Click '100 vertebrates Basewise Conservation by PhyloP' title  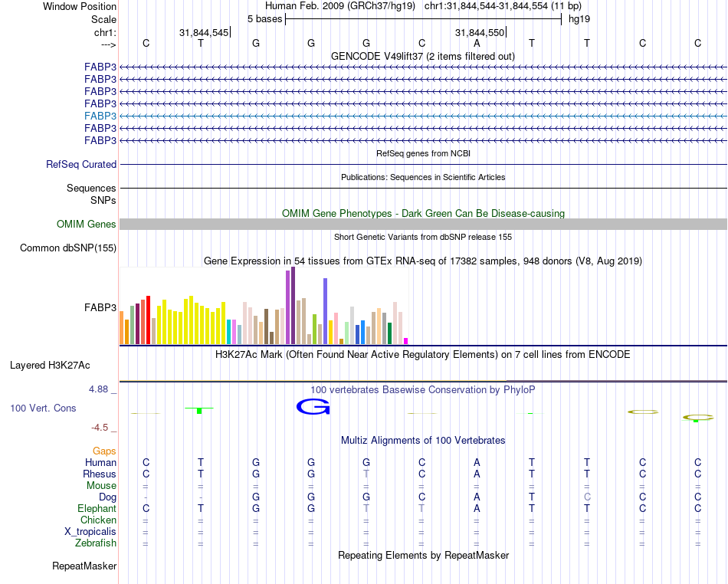[423, 389]
